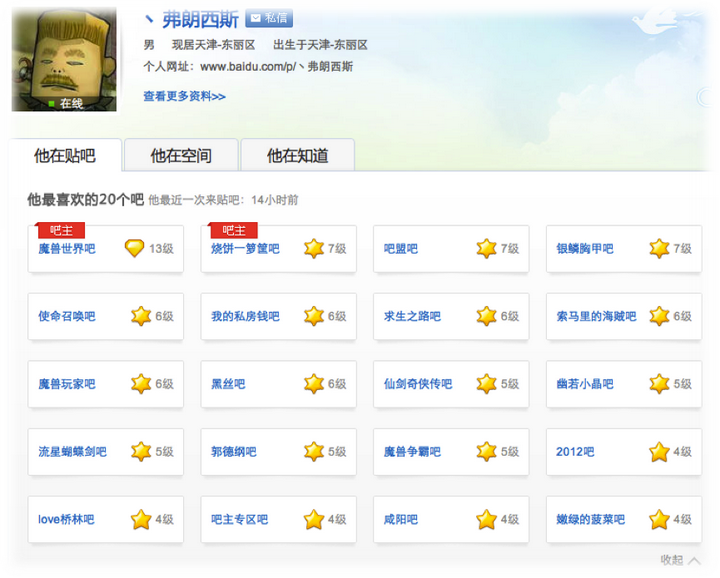The width and height of the screenshot is (720, 578).
Task: Click star icon in 我的私房钱吧 card
Action: point(314,316)
